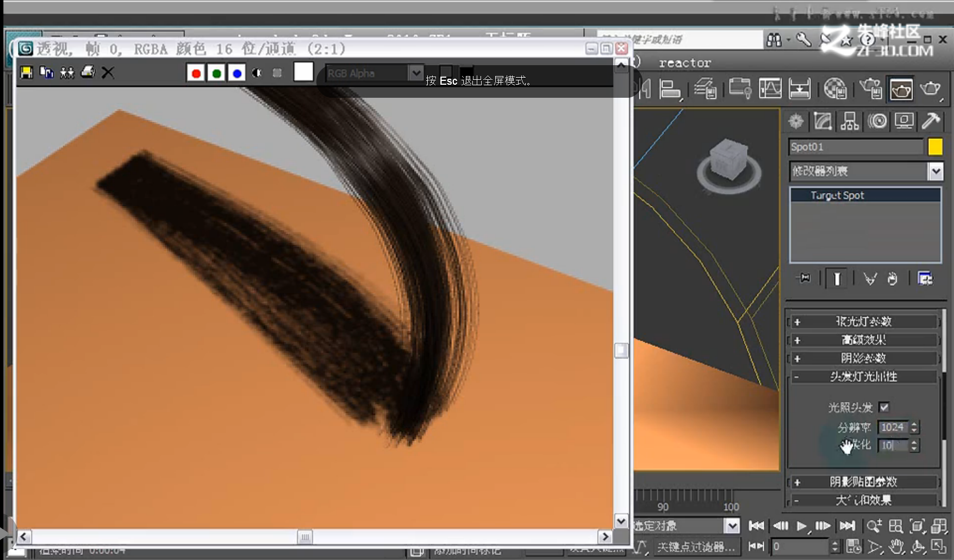
Task: Copy the rendered image to clipboard
Action: click(47, 72)
